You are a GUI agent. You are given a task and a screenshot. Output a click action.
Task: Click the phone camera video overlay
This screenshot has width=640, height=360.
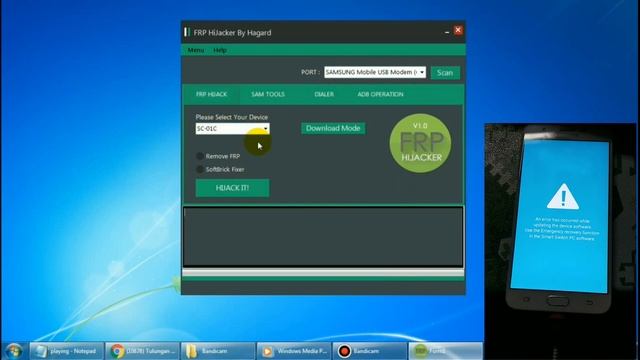560,241
